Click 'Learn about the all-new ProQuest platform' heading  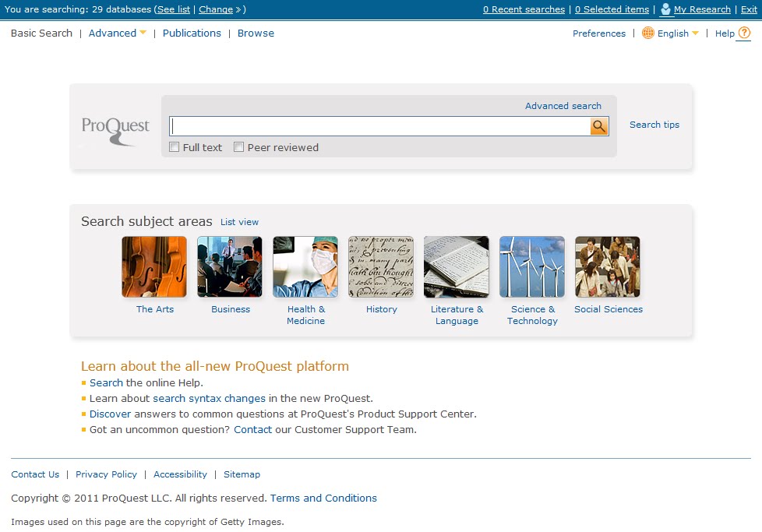point(215,366)
